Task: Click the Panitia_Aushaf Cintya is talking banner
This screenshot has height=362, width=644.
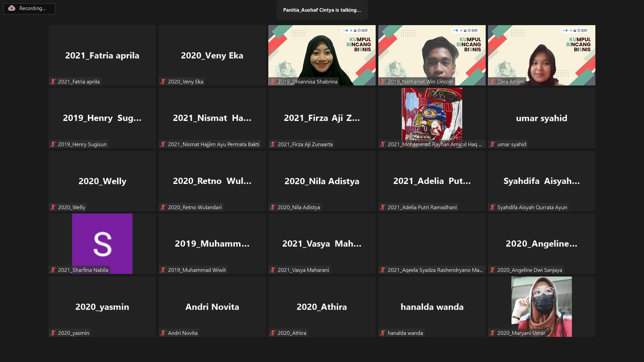Action: pos(322,10)
